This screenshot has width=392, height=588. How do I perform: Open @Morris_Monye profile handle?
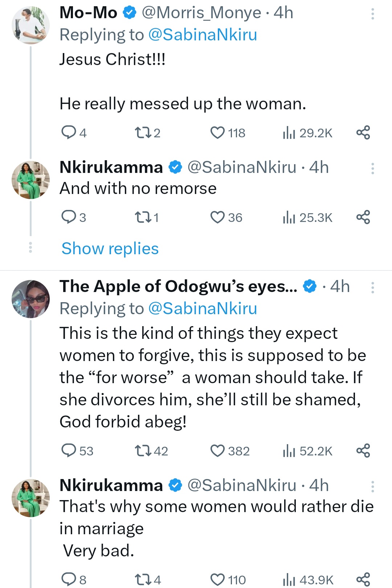201,13
